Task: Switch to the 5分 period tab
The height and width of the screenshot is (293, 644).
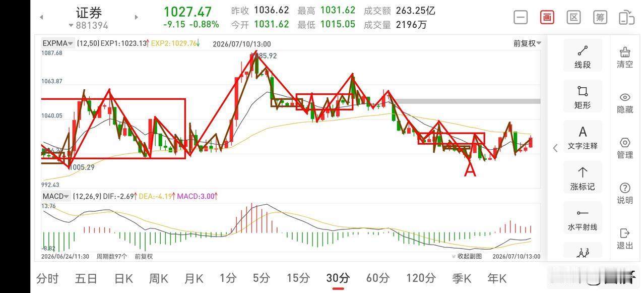Action: tap(262, 278)
